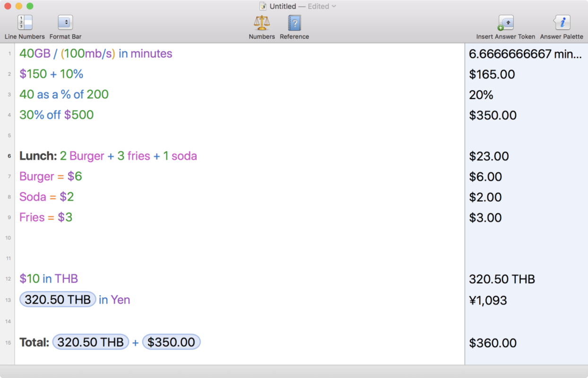Image resolution: width=588 pixels, height=378 pixels.
Task: Show the Format Bar
Action: coord(65,23)
